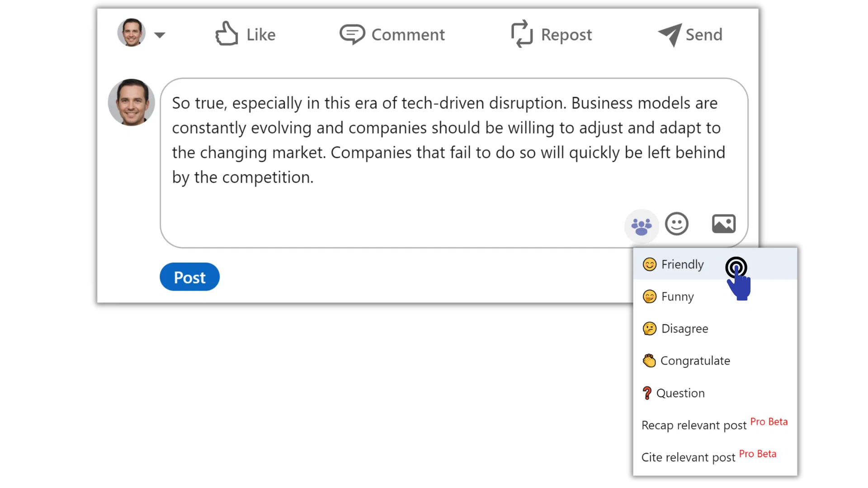Click the red question mark icon
Image resolution: width=868 pixels, height=488 pixels.
(647, 393)
